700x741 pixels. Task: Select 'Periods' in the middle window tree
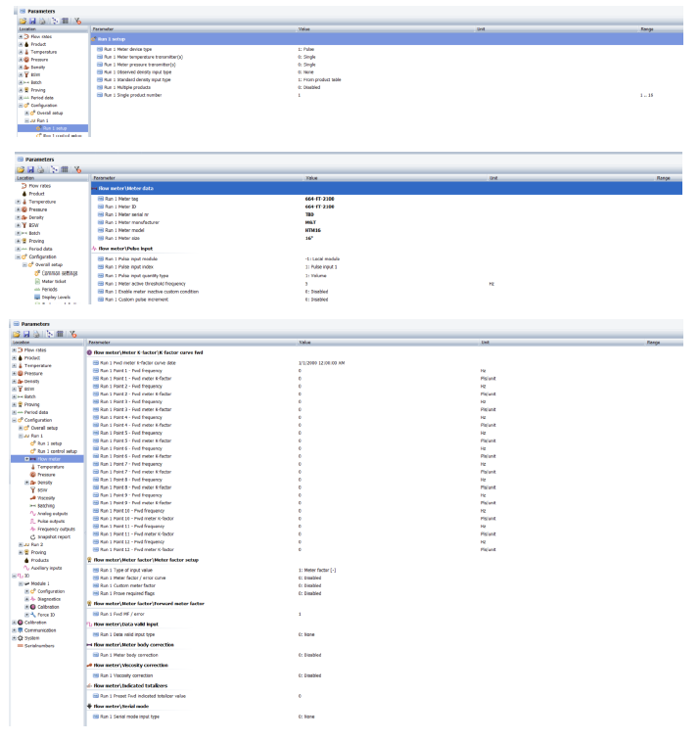[x=49, y=289]
